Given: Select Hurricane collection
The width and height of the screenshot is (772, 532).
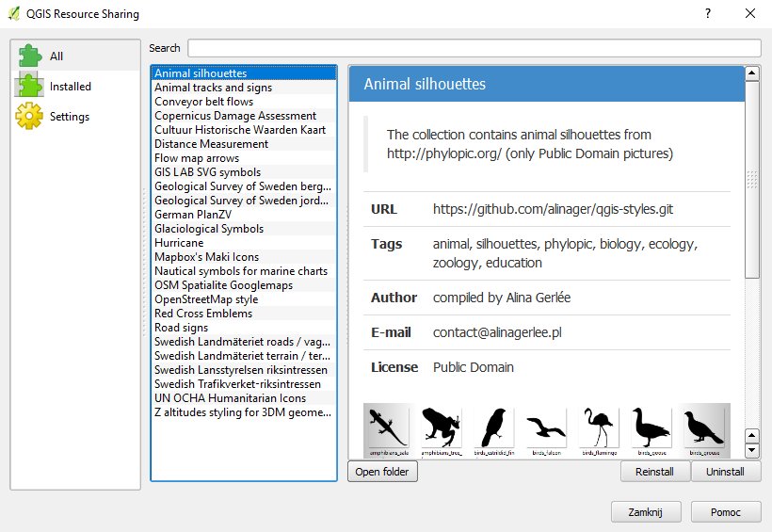Looking at the screenshot, I should coord(244,243).
